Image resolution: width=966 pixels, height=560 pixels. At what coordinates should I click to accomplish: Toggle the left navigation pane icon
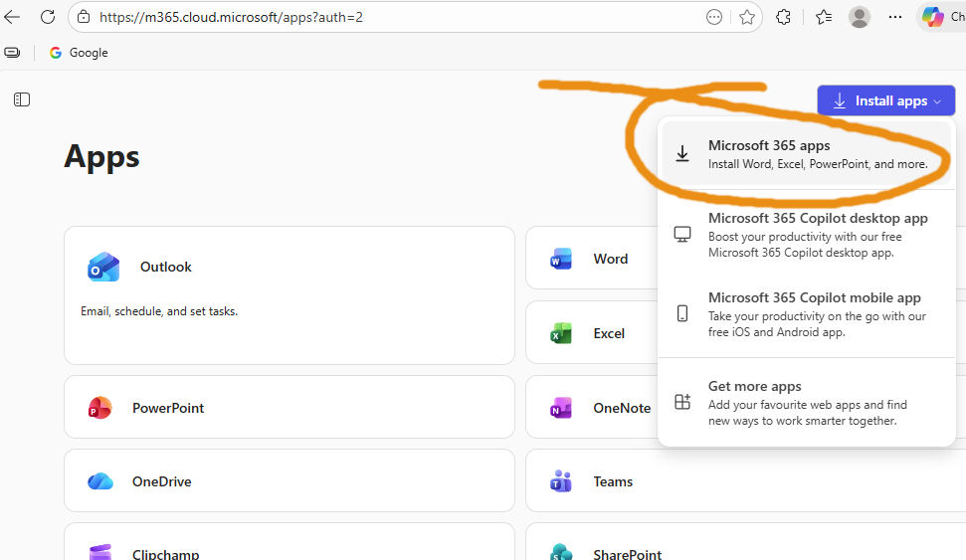[x=22, y=99]
